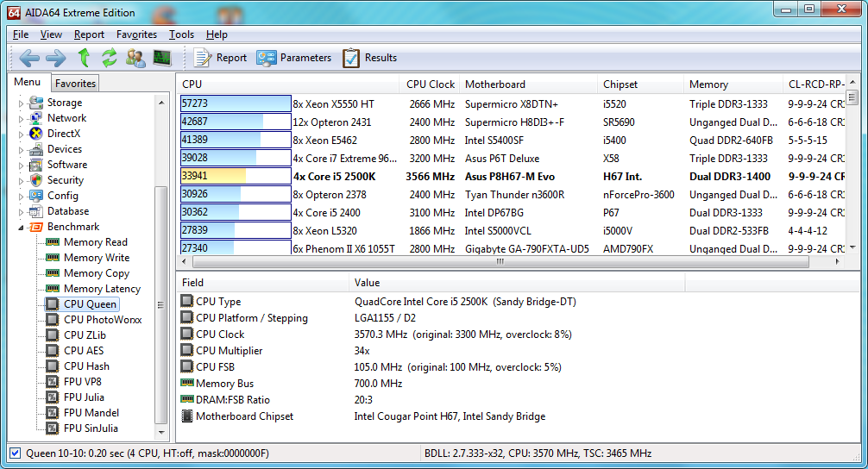Click the Forward arrow toolbar icon

(x=55, y=58)
